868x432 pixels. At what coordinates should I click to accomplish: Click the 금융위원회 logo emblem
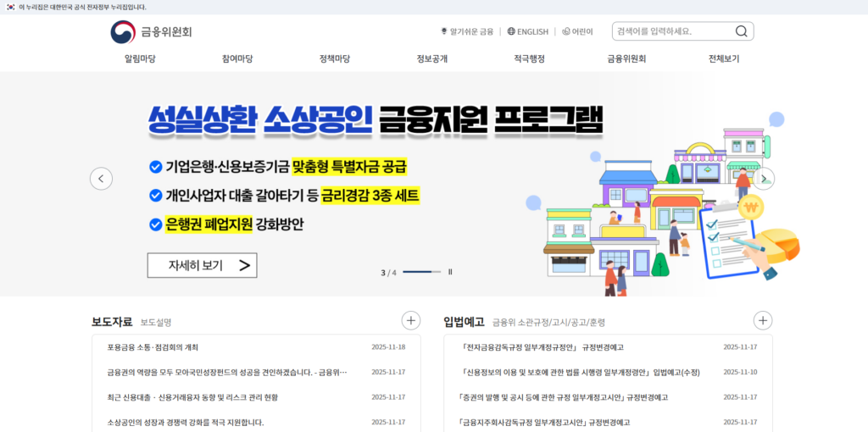tap(123, 31)
